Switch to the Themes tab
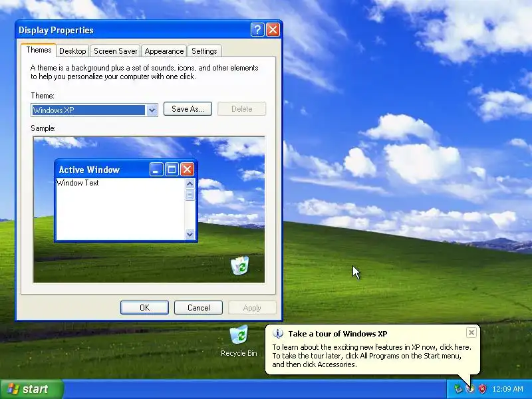This screenshot has height=399, width=532. 39,50
